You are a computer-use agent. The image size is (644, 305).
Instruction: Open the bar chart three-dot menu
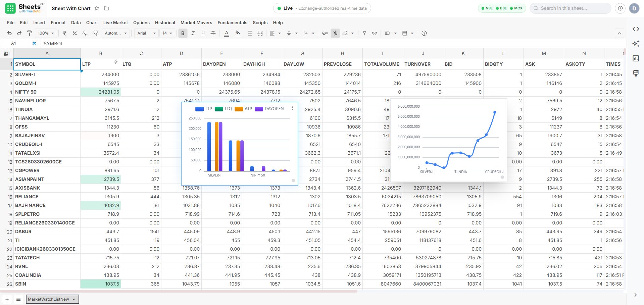(x=292, y=108)
